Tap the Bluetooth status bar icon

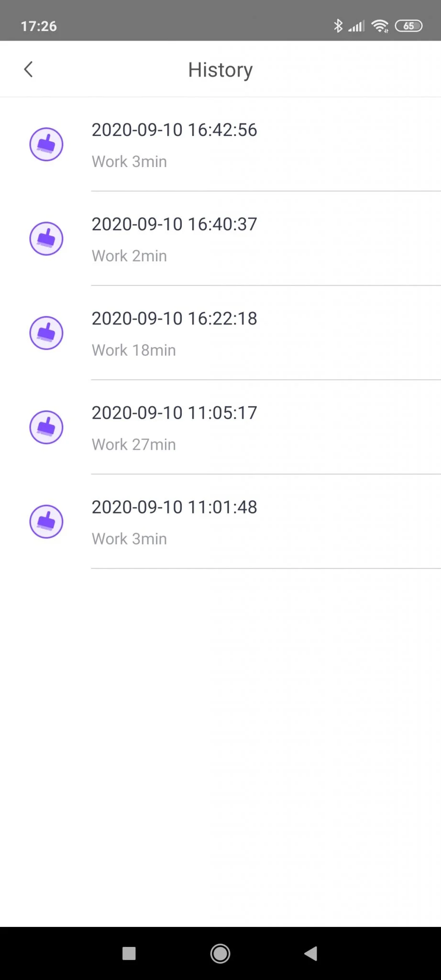click(x=338, y=26)
